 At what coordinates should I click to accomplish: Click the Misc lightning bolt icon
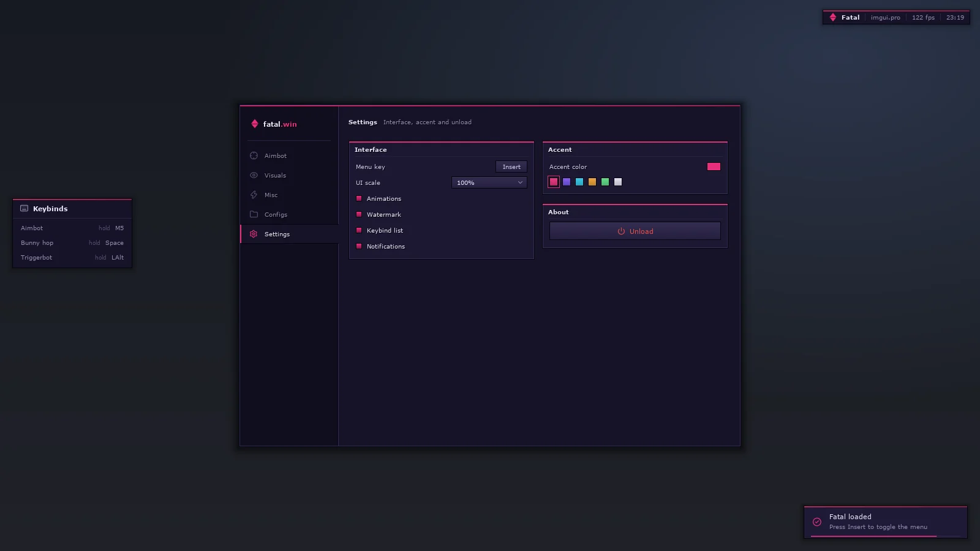tap(254, 195)
